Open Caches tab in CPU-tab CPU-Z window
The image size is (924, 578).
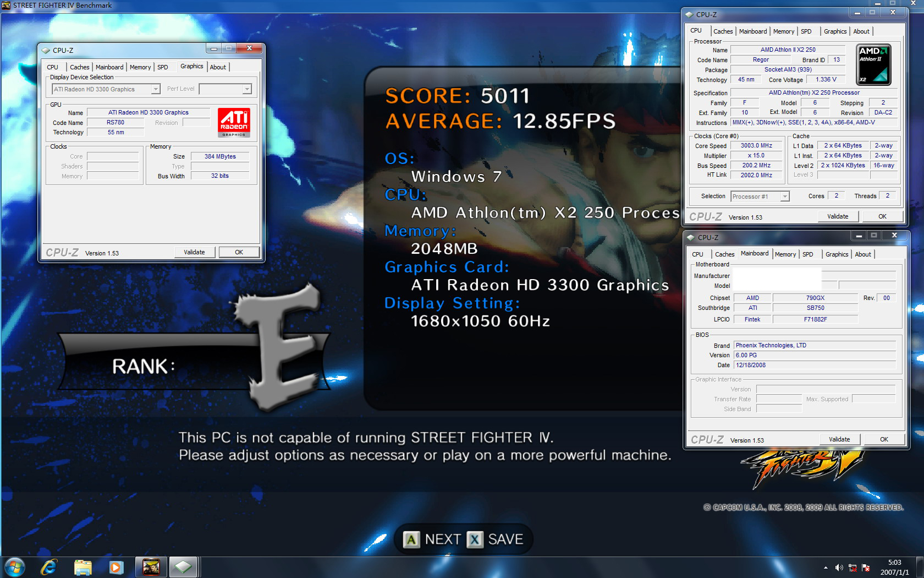tap(723, 31)
